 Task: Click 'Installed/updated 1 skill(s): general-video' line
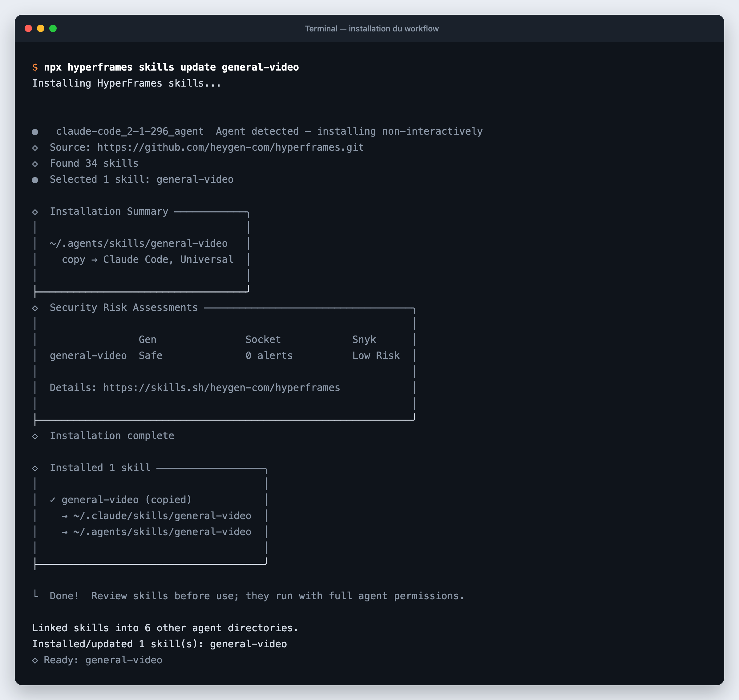[x=160, y=644]
